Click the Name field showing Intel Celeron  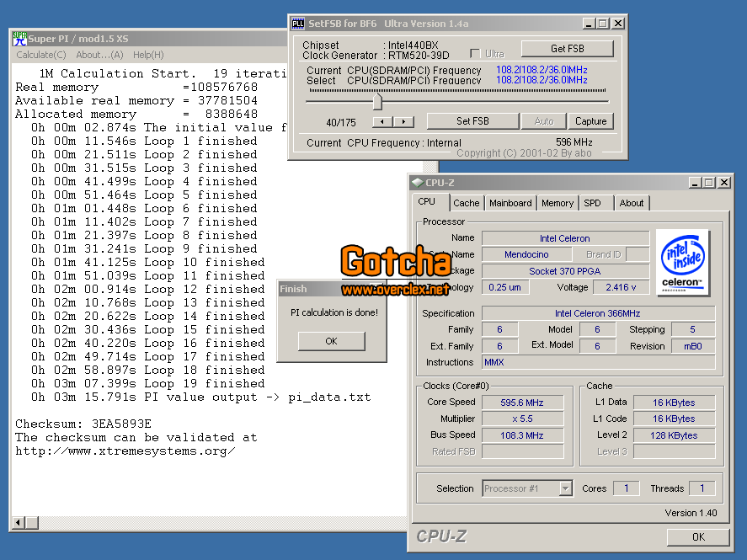(565, 238)
